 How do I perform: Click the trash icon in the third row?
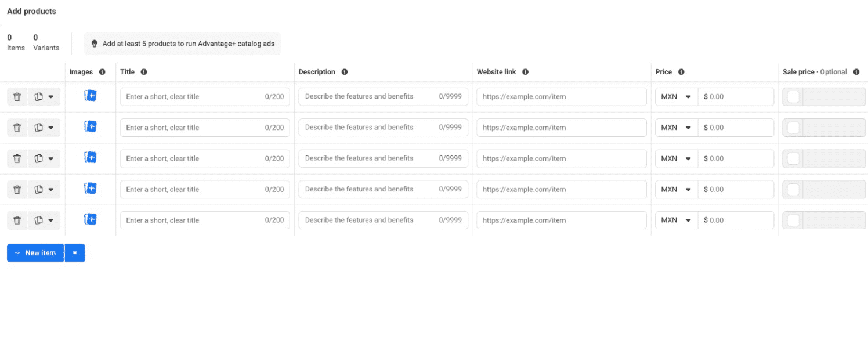[17, 158]
